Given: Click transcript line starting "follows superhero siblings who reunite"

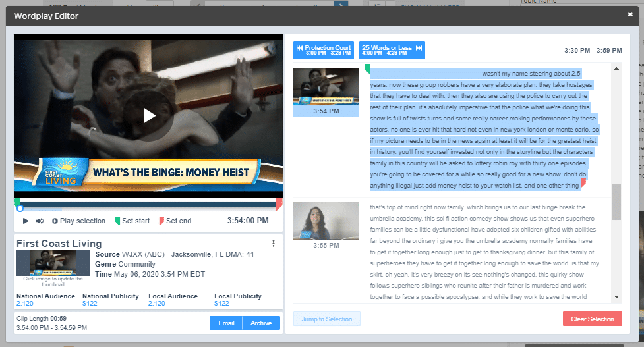Looking at the screenshot, I should click(x=478, y=286).
